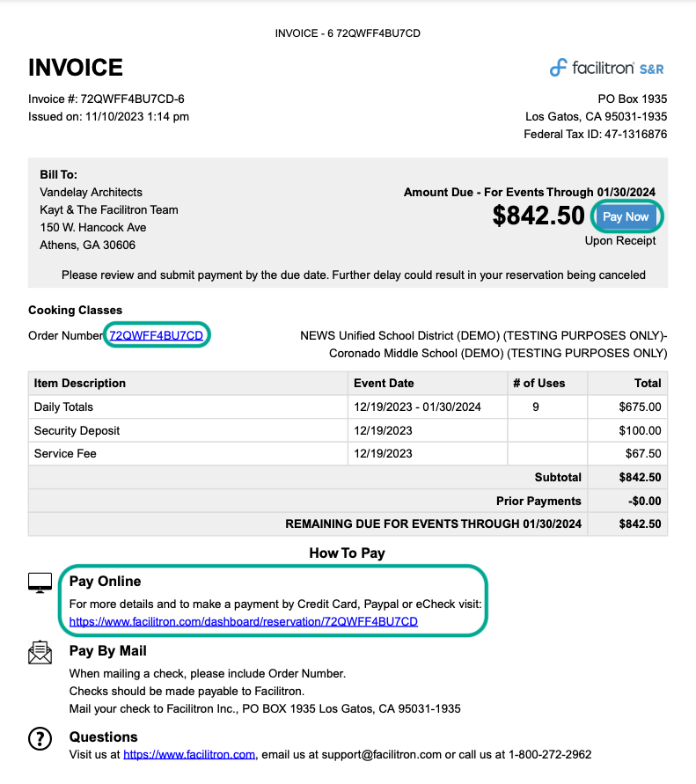Click the Item Description column header

coord(80,383)
